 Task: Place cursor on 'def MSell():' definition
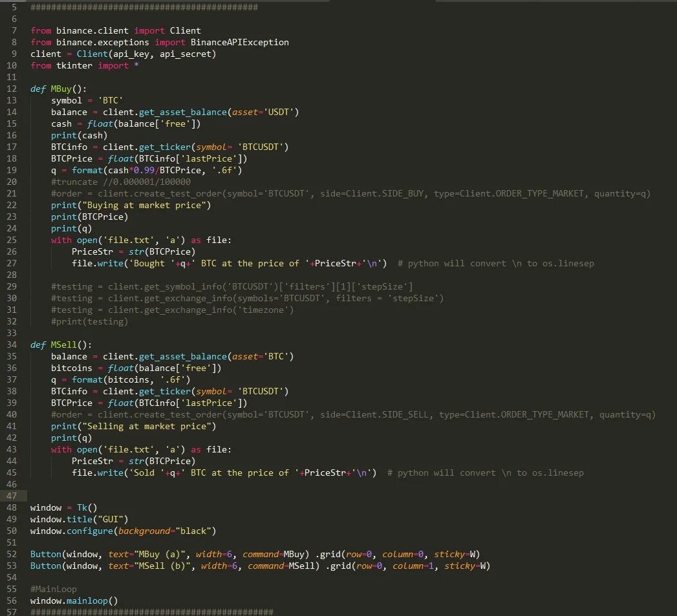(61, 345)
